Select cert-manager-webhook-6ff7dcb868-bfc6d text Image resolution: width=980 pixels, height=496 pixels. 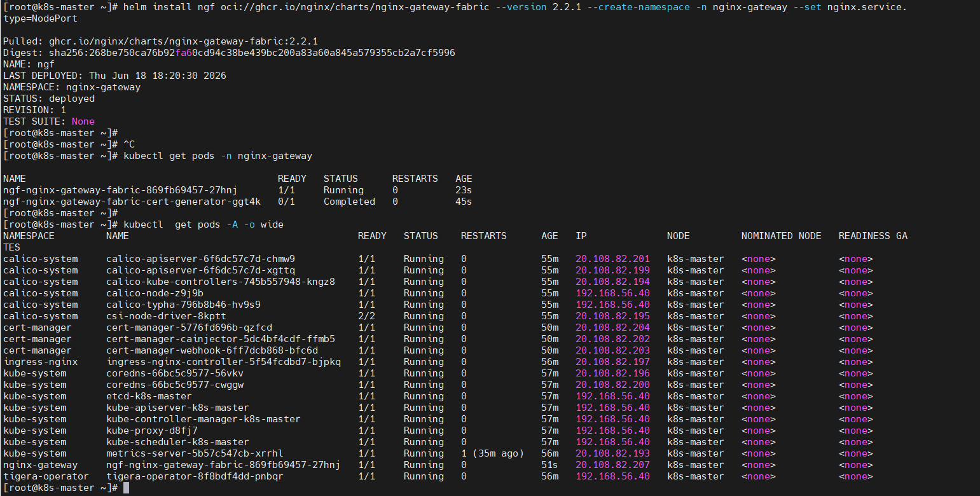tap(212, 350)
